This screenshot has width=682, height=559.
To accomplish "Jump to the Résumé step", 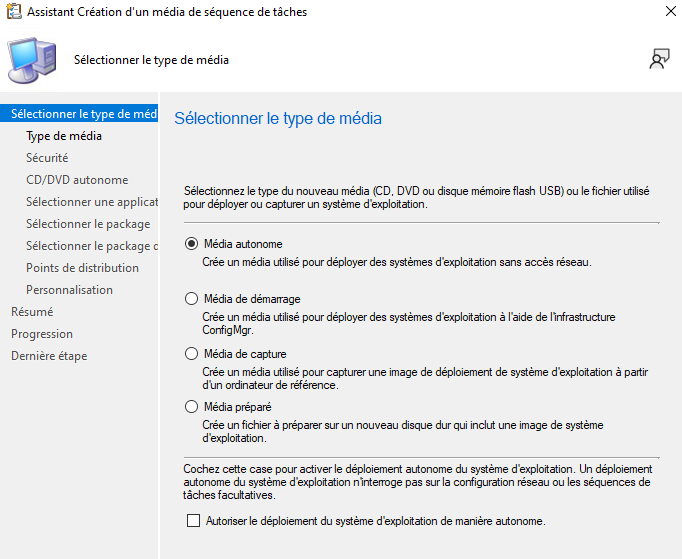I will coord(32,312).
